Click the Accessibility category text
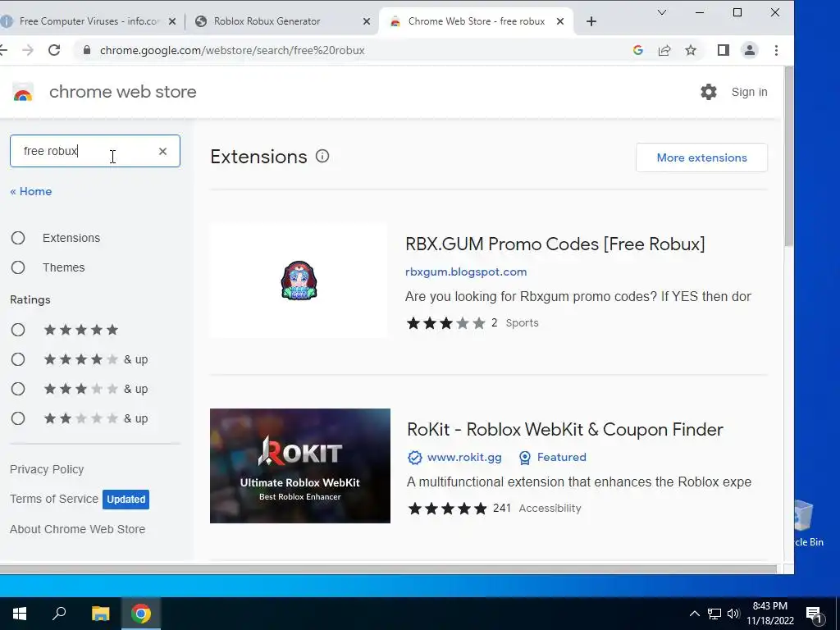The height and width of the screenshot is (630, 840). click(x=550, y=509)
